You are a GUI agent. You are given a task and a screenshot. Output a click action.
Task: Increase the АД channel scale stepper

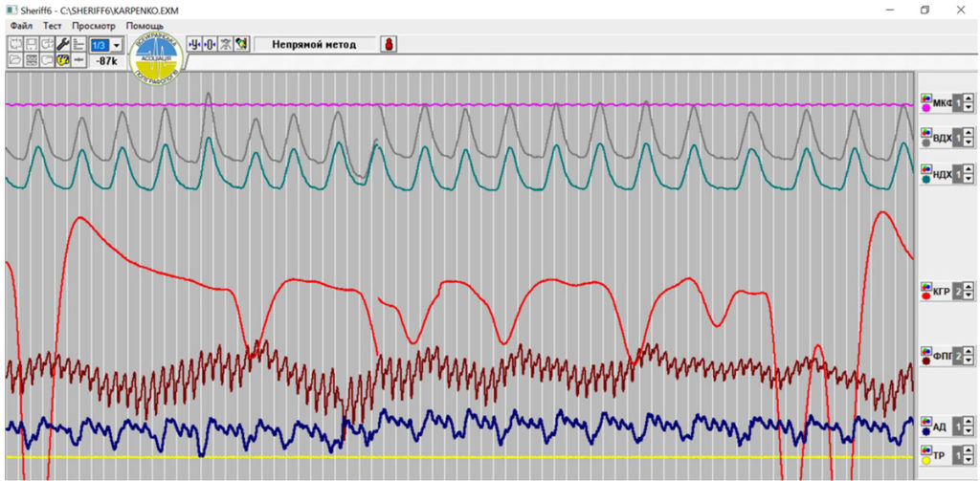click(x=969, y=418)
